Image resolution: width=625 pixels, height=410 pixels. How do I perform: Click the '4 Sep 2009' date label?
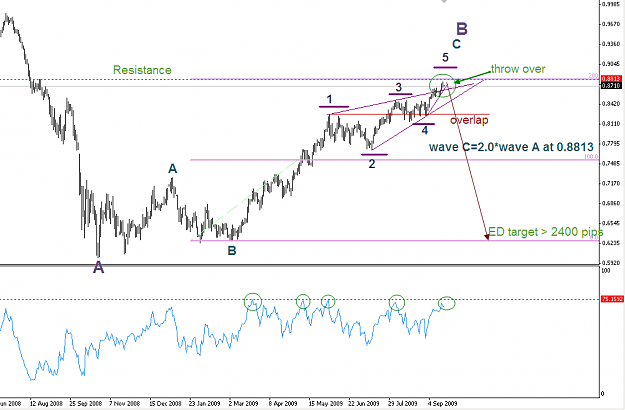click(442, 403)
